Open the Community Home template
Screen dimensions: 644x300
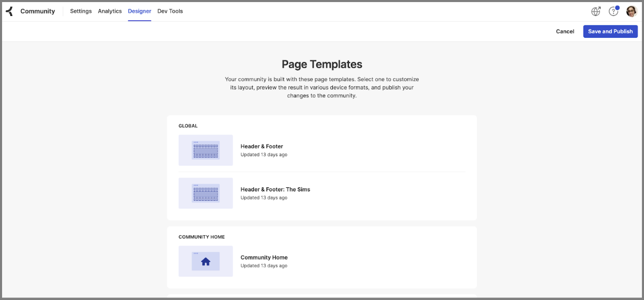coord(264,257)
